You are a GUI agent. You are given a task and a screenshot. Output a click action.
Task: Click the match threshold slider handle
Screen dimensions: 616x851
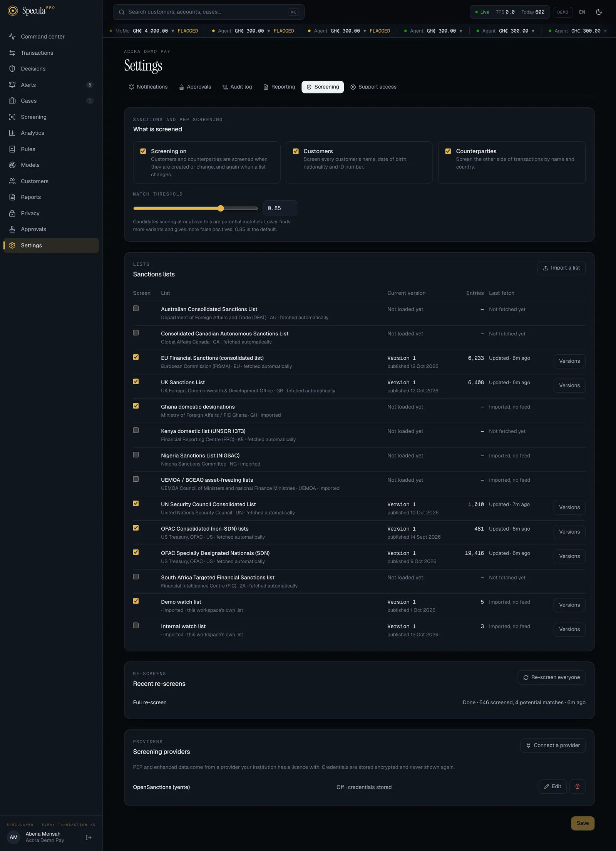[221, 208]
